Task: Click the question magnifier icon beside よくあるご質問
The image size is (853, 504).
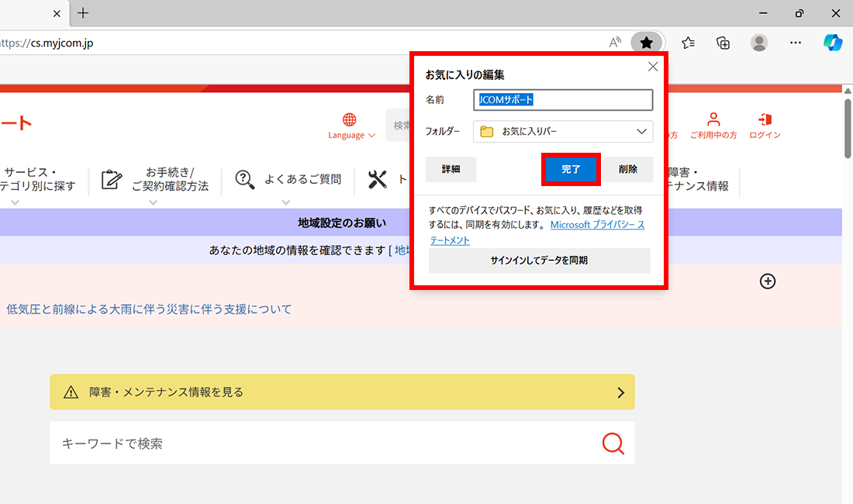Action: (245, 179)
